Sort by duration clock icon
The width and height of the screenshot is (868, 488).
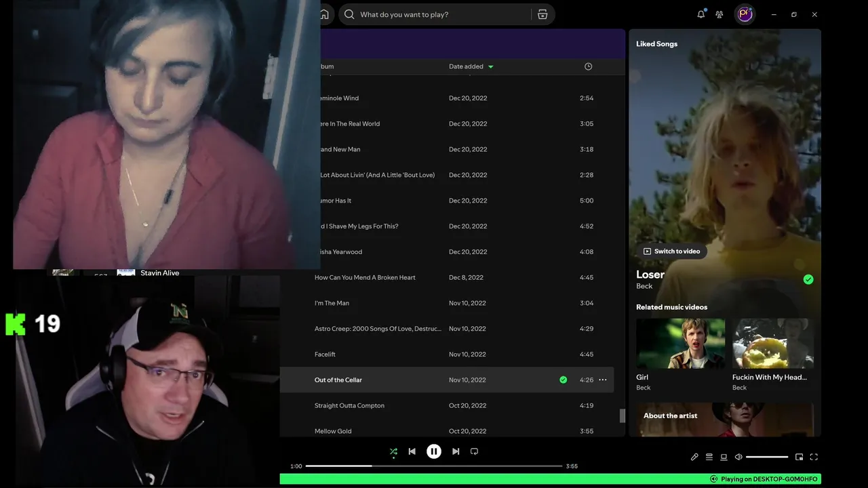click(588, 66)
